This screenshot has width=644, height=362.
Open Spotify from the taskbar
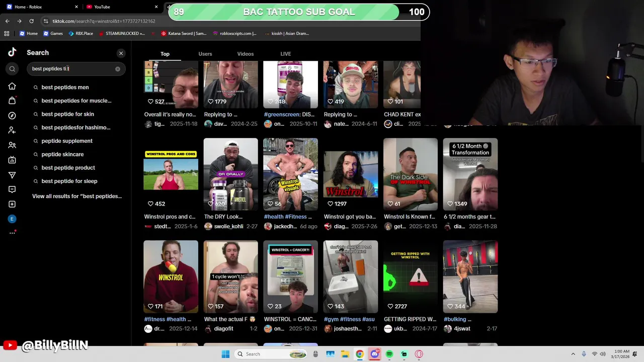coord(389,354)
